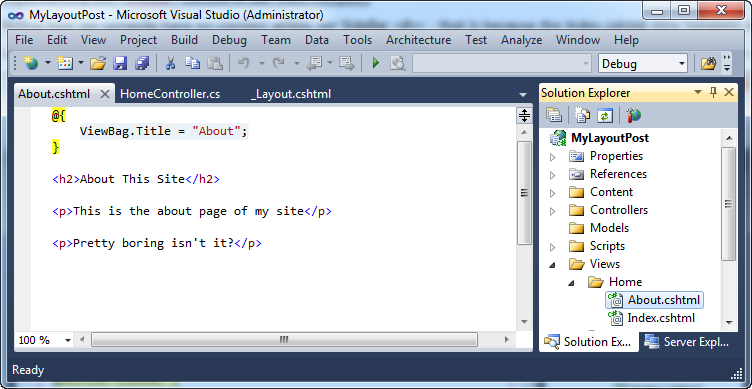The height and width of the screenshot is (389, 752).
Task: Toggle editor split bar handle
Action: click(x=524, y=115)
